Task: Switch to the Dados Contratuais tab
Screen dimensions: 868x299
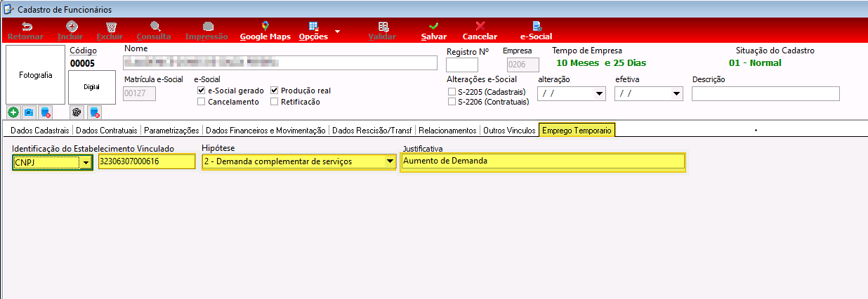Action: (x=107, y=130)
